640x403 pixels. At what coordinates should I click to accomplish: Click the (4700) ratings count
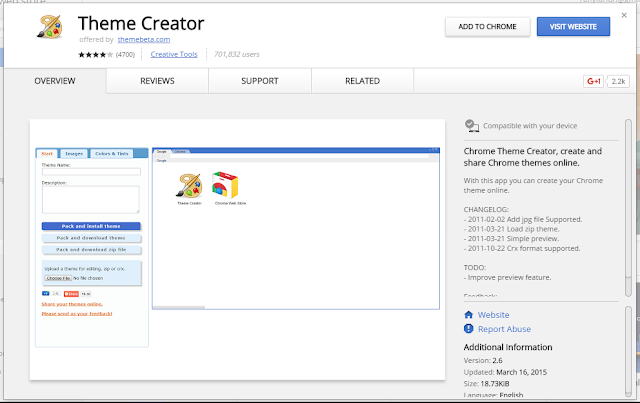(125, 54)
